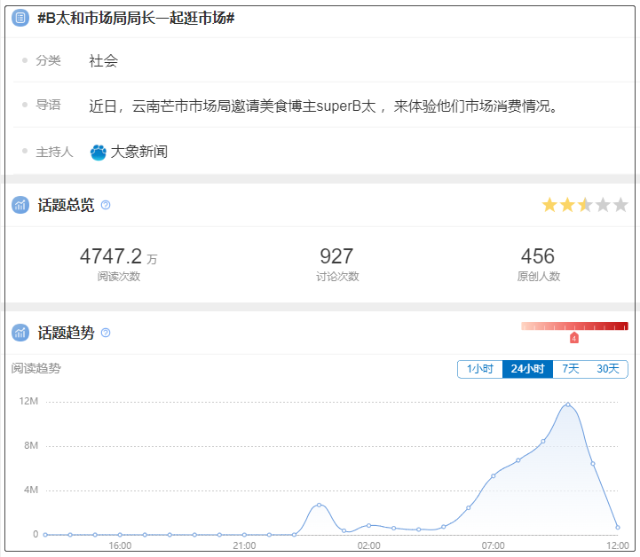
Task: Click the 阅读趋势 chart label
Action: pyautogui.click(x=36, y=368)
